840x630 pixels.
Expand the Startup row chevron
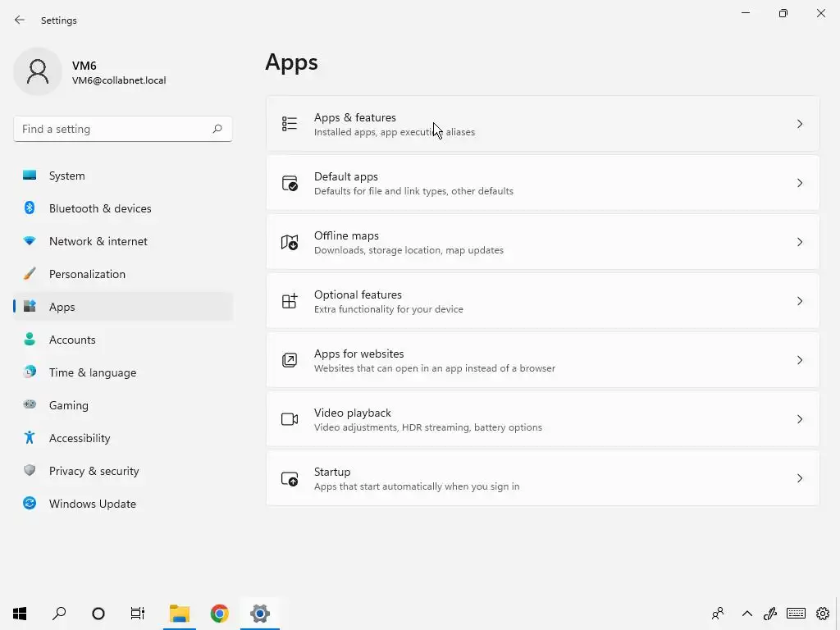tap(800, 478)
